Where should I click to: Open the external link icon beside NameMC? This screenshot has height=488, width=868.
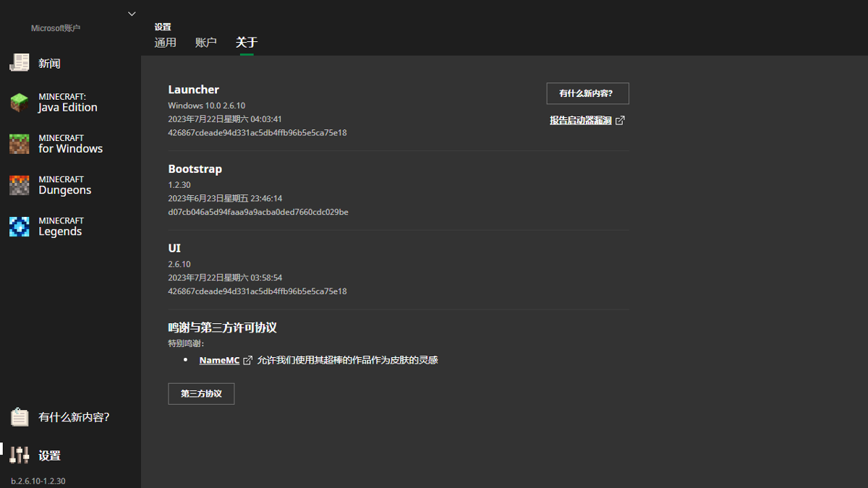(247, 359)
